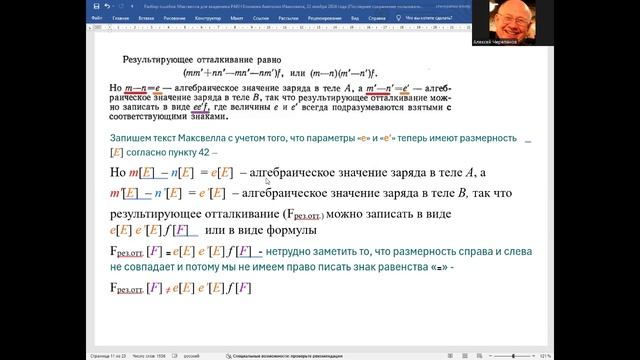
Task: Open the Рисование ribbon tab
Action: [174, 18]
